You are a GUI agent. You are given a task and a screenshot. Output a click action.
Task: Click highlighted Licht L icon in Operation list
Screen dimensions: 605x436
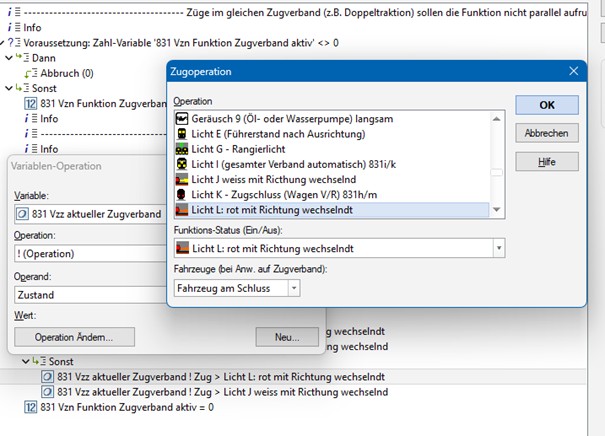coord(182,210)
